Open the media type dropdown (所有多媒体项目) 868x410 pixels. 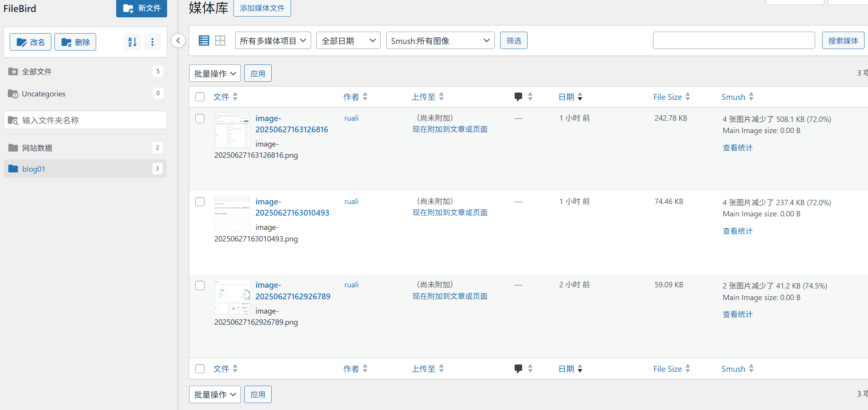(272, 40)
